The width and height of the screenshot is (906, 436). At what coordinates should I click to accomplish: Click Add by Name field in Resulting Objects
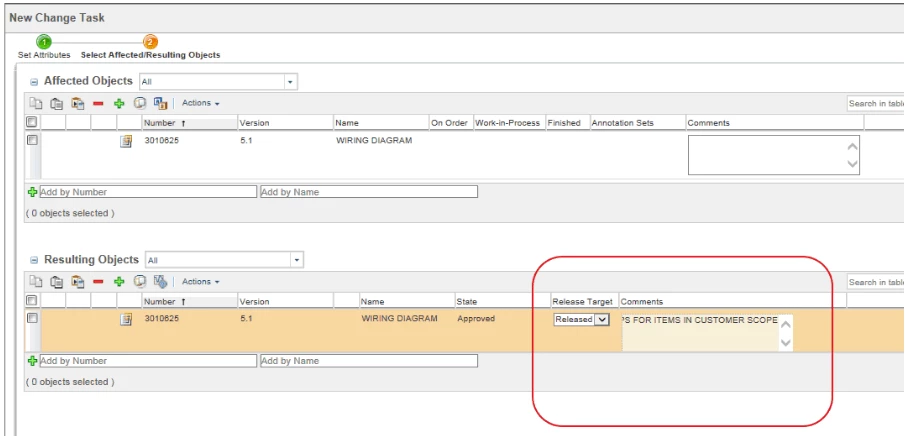pyautogui.click(x=369, y=361)
